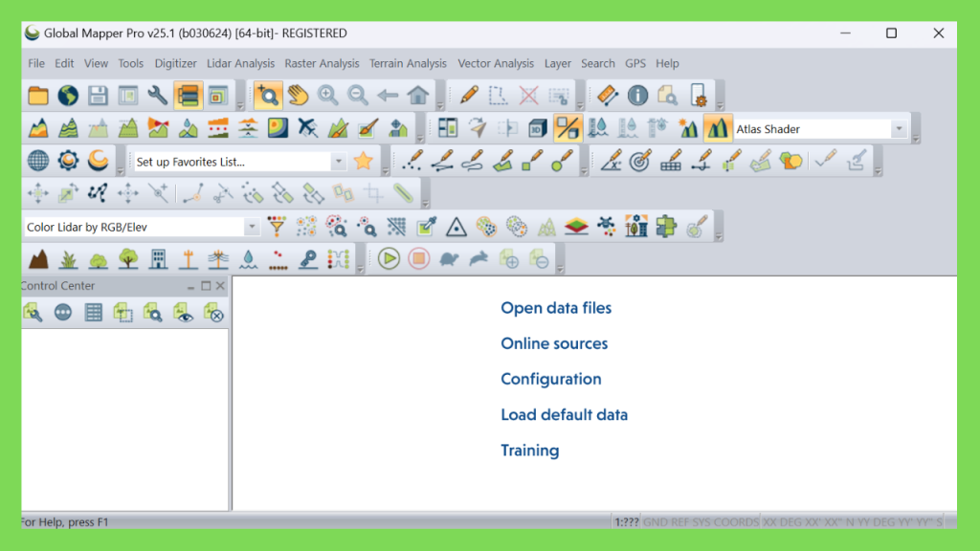Click the mobile device gear icon
The width and height of the screenshot is (980, 551).
click(698, 96)
